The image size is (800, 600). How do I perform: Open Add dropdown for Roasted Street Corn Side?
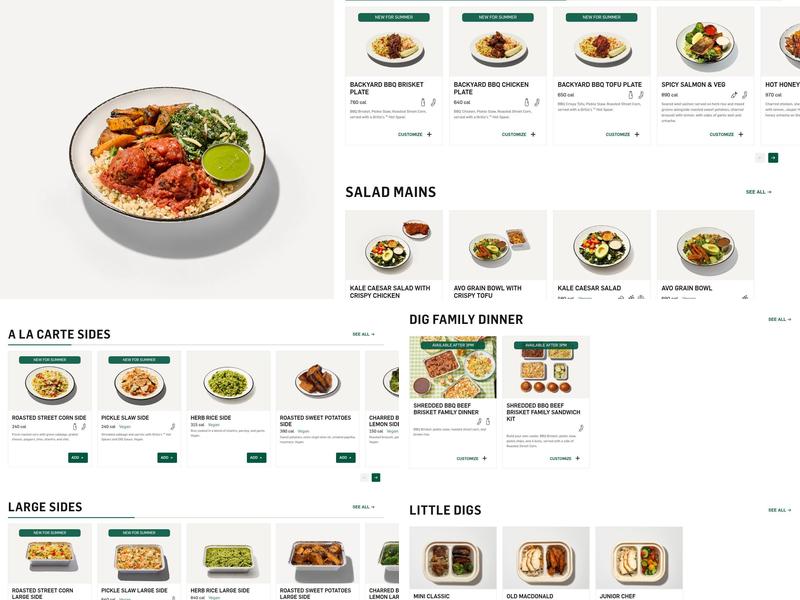pos(78,458)
